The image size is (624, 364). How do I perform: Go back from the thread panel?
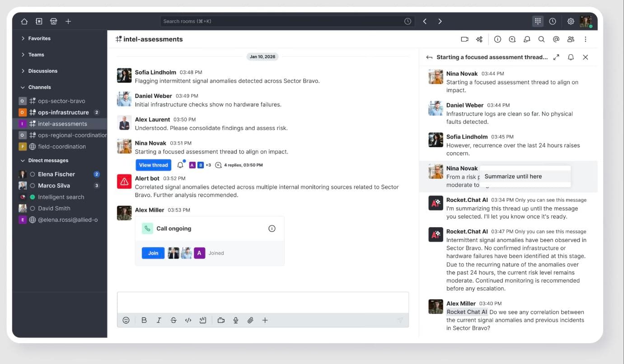coord(429,57)
